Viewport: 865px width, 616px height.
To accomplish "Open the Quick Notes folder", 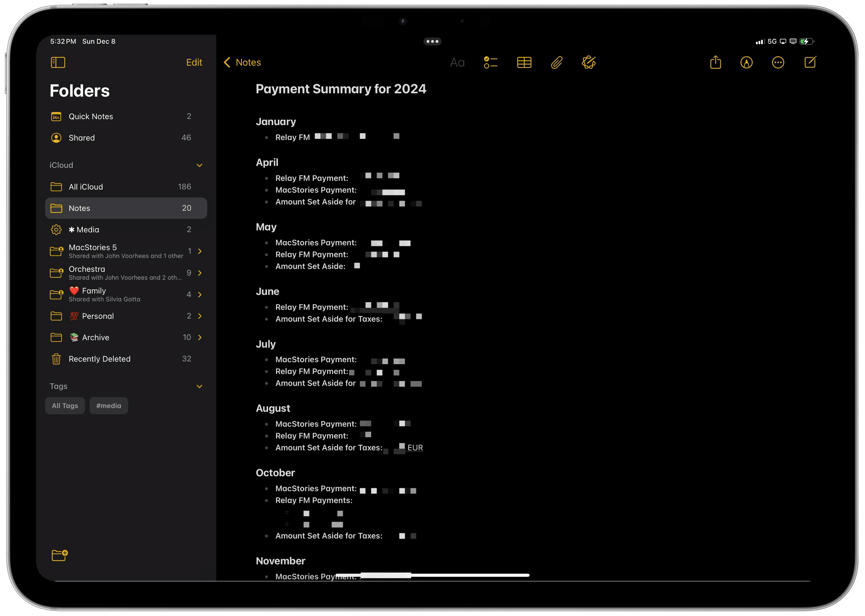I will coord(126,116).
